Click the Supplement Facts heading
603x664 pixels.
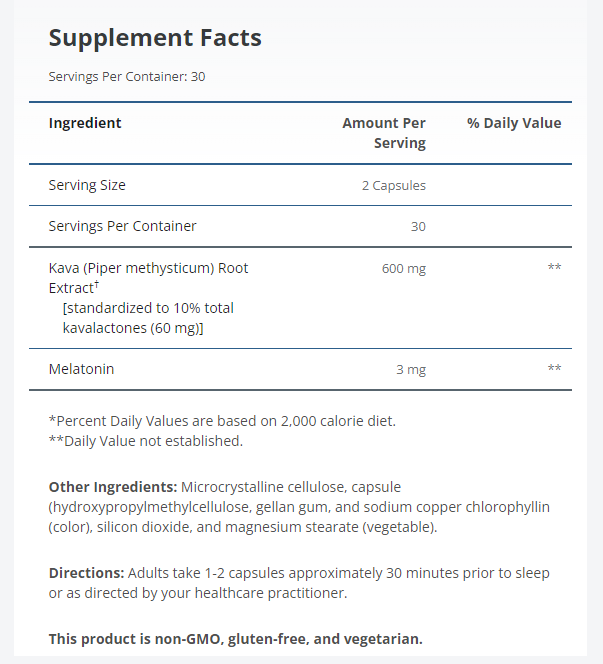(155, 38)
